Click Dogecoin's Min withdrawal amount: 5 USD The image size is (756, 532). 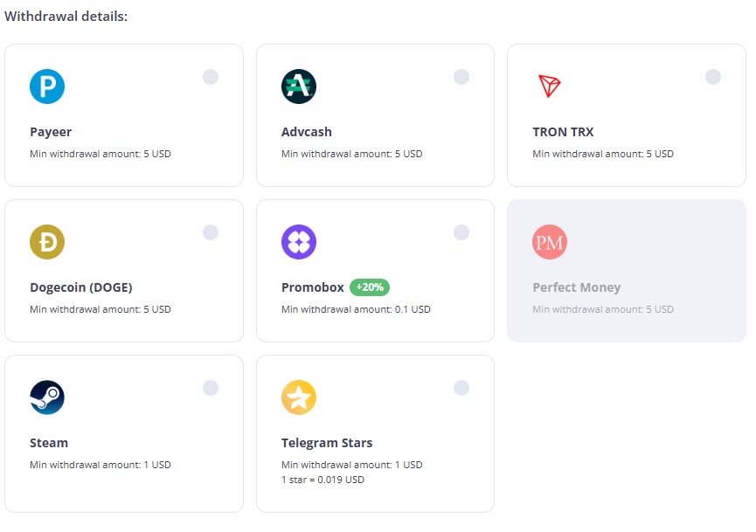(101, 309)
